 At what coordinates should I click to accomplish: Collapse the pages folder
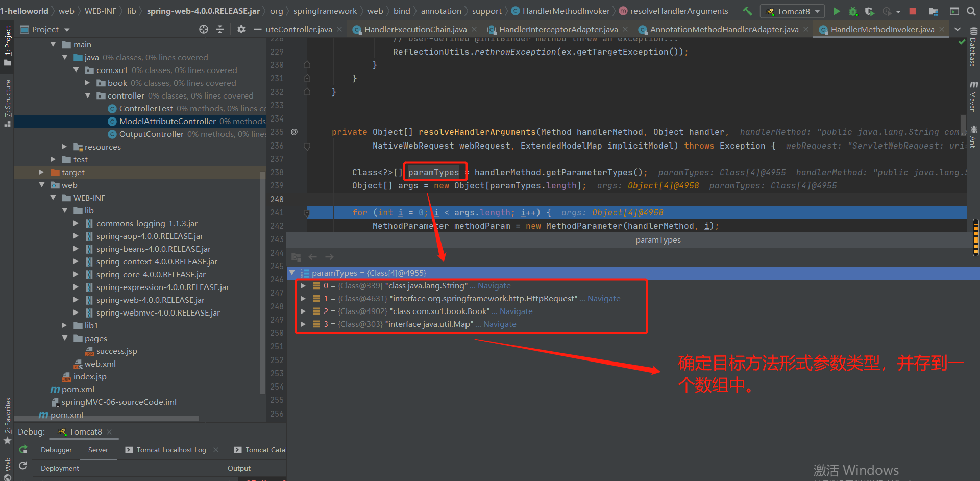[64, 338]
